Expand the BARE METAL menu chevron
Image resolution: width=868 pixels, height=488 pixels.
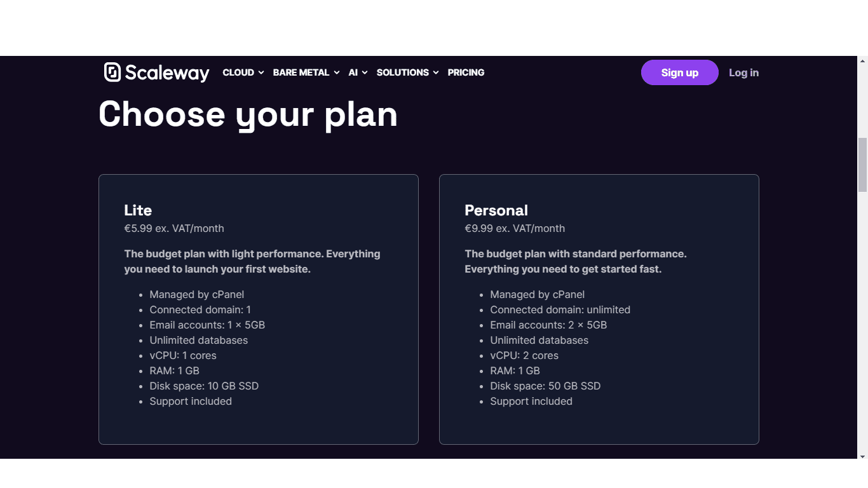tap(336, 73)
